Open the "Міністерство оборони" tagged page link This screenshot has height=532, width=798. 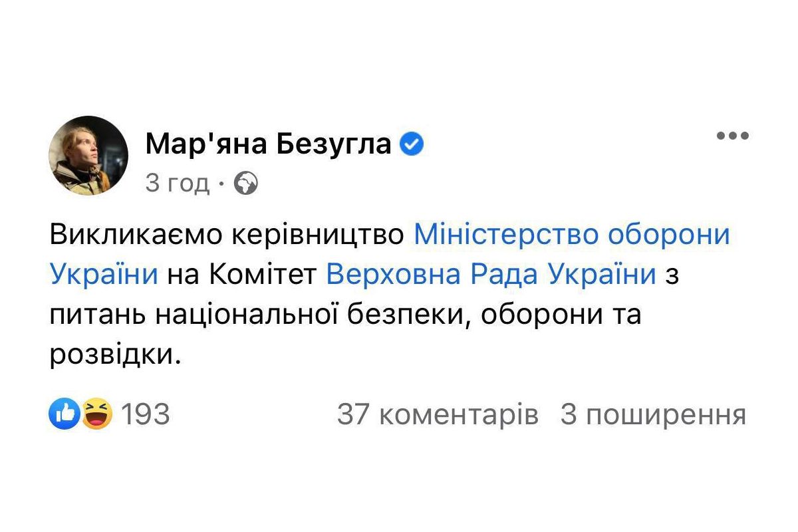click(572, 235)
